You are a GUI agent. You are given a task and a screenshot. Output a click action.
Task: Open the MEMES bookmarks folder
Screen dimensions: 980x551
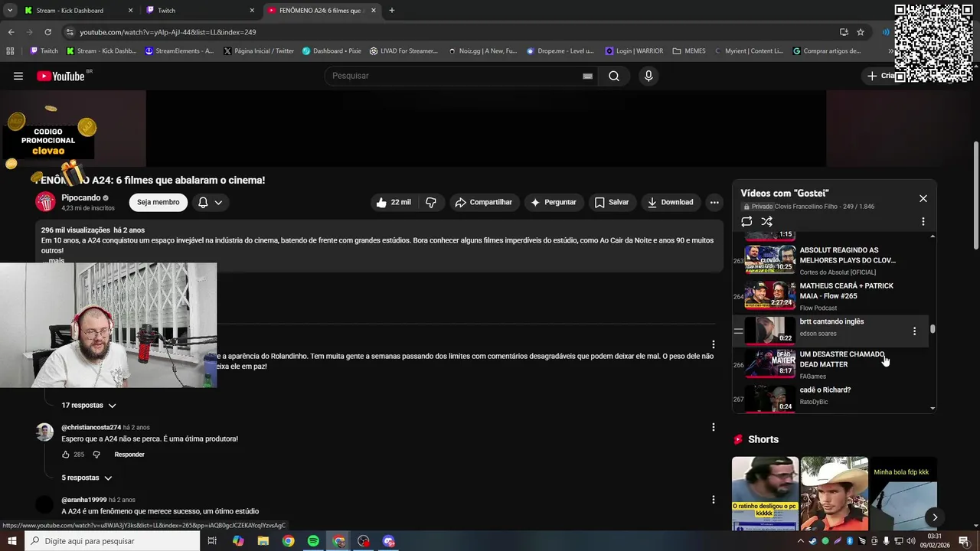[x=689, y=51]
